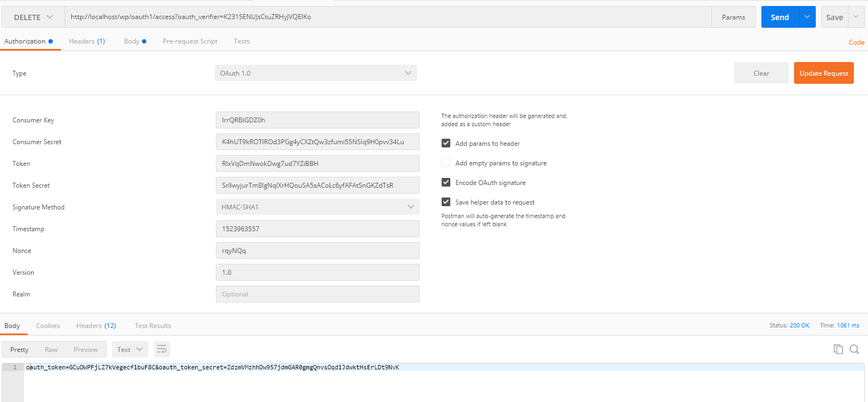This screenshot has width=868, height=402.
Task: Open the DELETE method dropdown
Action: 33,17
